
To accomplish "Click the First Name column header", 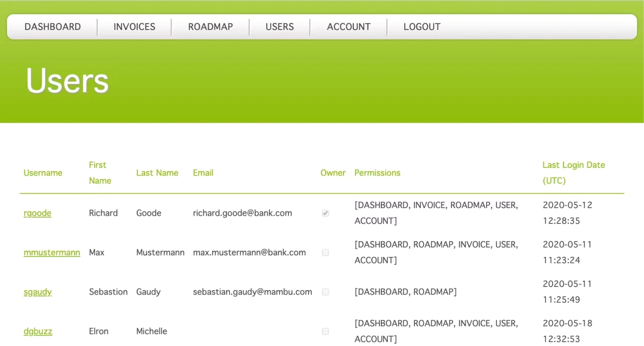I will click(x=99, y=173).
